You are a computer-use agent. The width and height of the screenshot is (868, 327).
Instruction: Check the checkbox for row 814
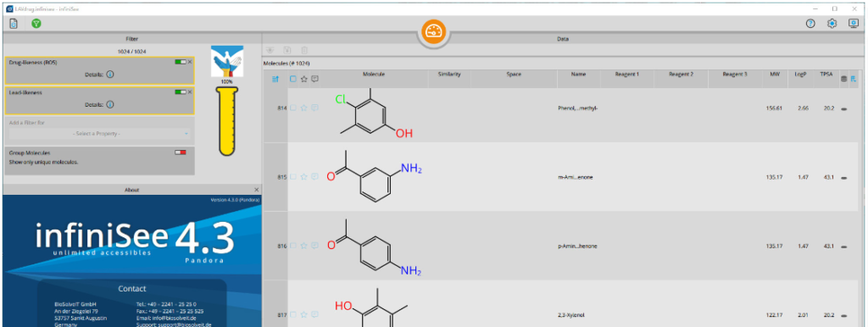point(293,108)
